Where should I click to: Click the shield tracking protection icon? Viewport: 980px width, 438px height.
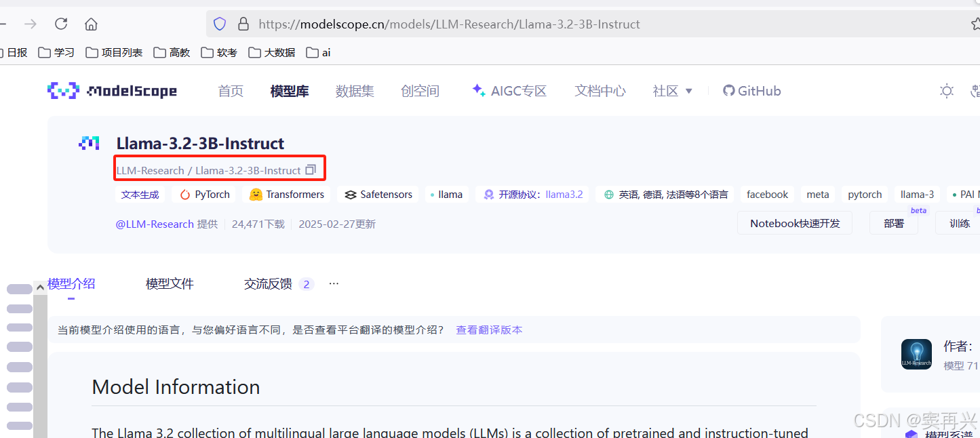[x=220, y=24]
